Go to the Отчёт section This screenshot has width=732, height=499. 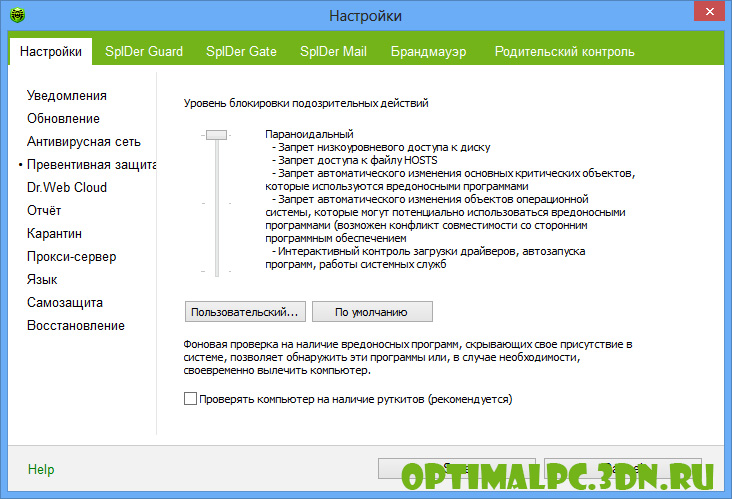[44, 211]
